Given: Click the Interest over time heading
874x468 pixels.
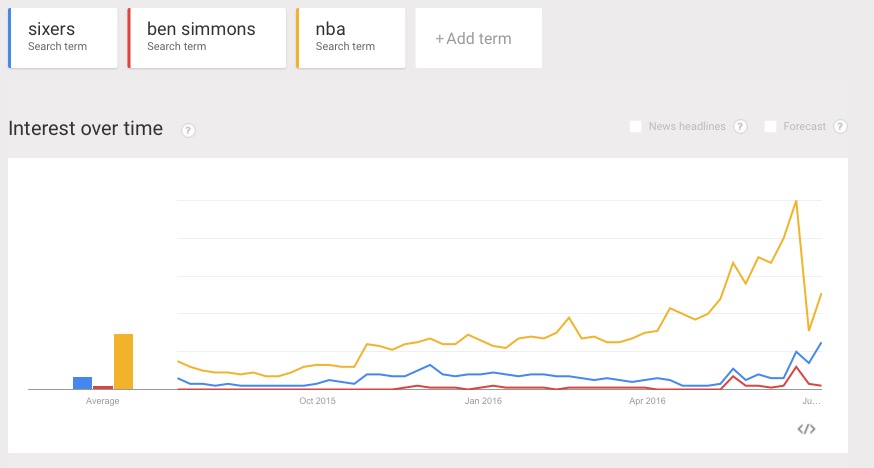Looking at the screenshot, I should 85,129.
